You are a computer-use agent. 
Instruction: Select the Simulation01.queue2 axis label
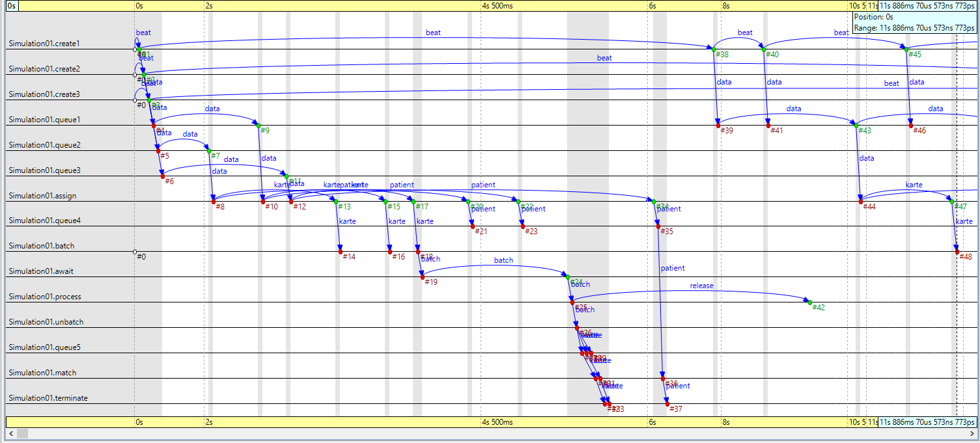pos(44,145)
